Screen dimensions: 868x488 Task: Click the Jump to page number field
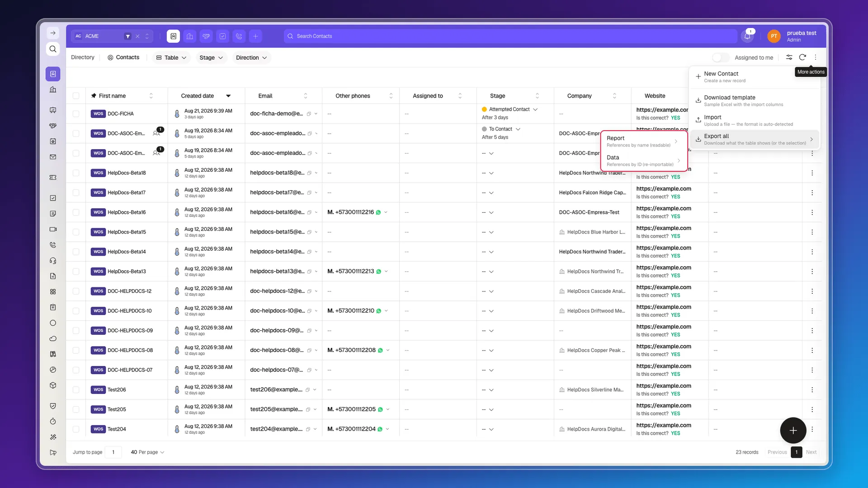(x=113, y=452)
